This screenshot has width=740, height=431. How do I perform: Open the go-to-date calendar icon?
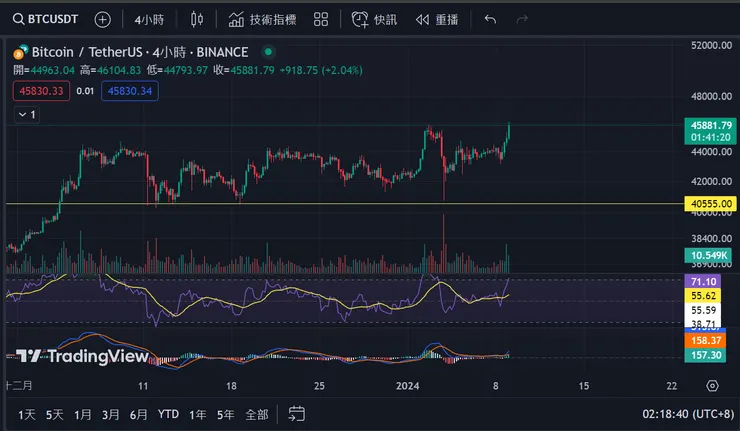[x=296, y=414]
